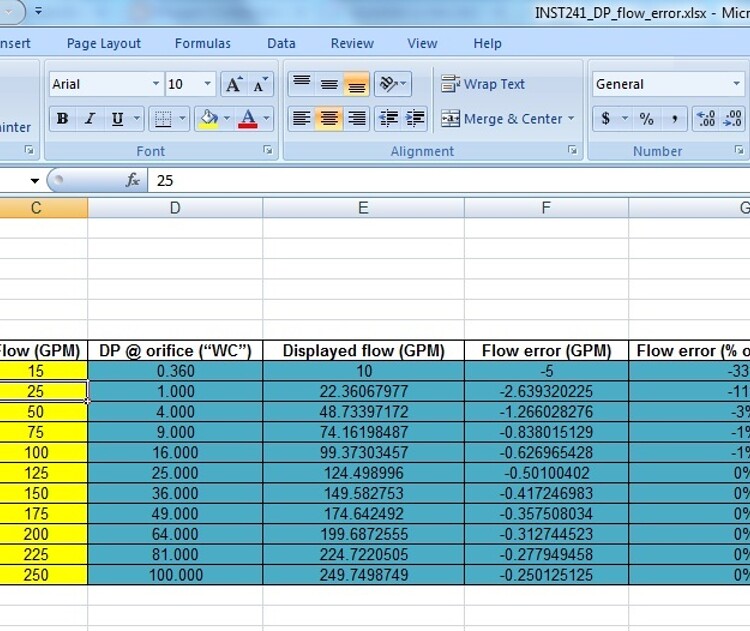The image size is (750, 631).
Task: Apply fill color with paint bucket
Action: [209, 119]
